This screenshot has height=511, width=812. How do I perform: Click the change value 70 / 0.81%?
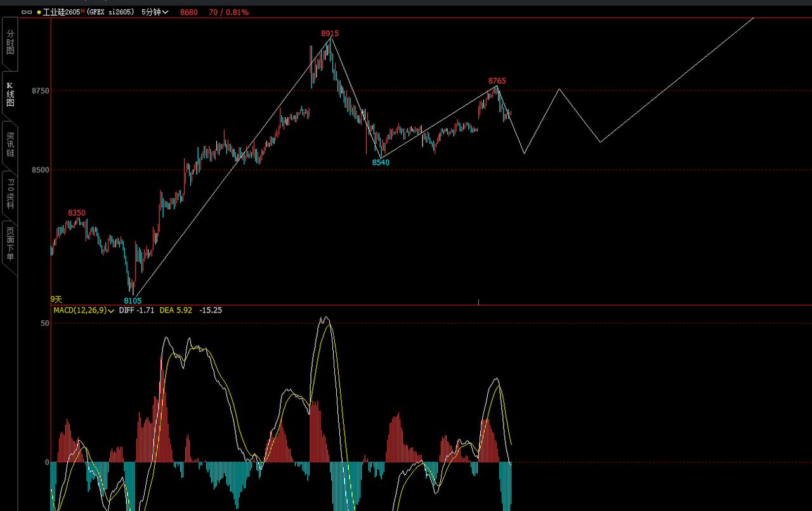click(228, 12)
